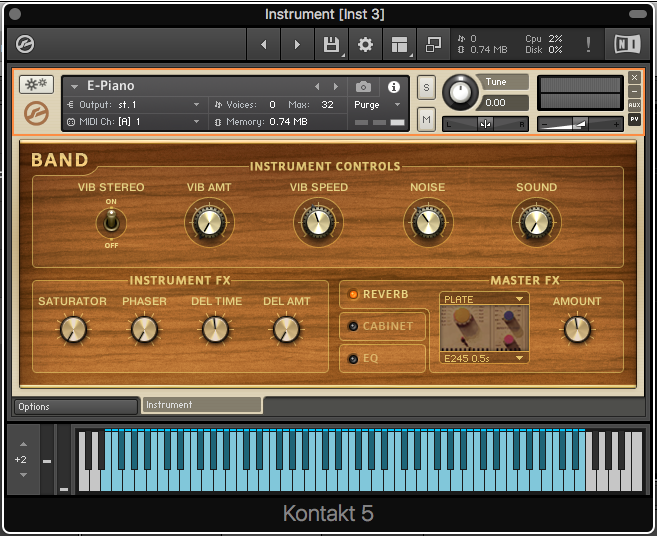The width and height of the screenshot is (657, 536).
Task: Click the layout icon's small dropdown arrow
Action: [x=411, y=55]
